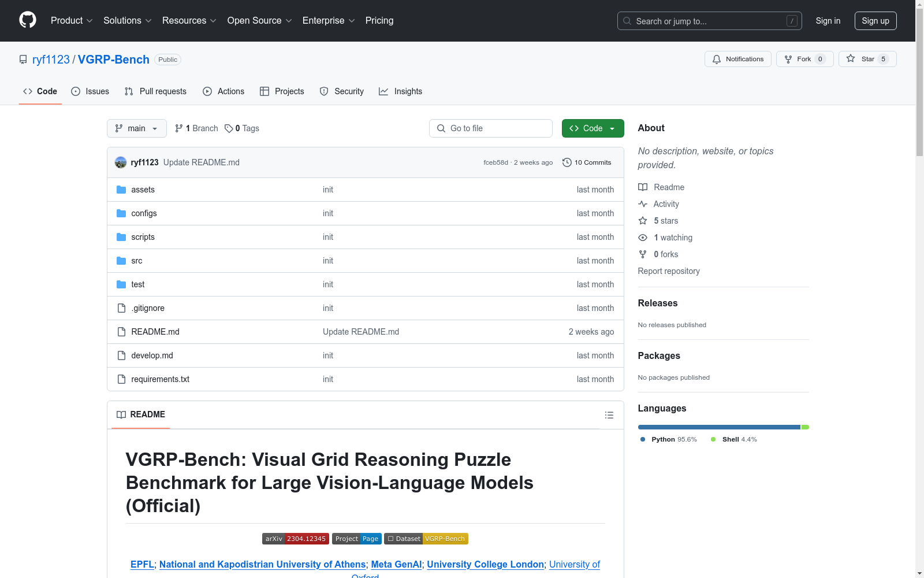Open the src folder icon
Screen dimensions: 924x578
point(121,261)
